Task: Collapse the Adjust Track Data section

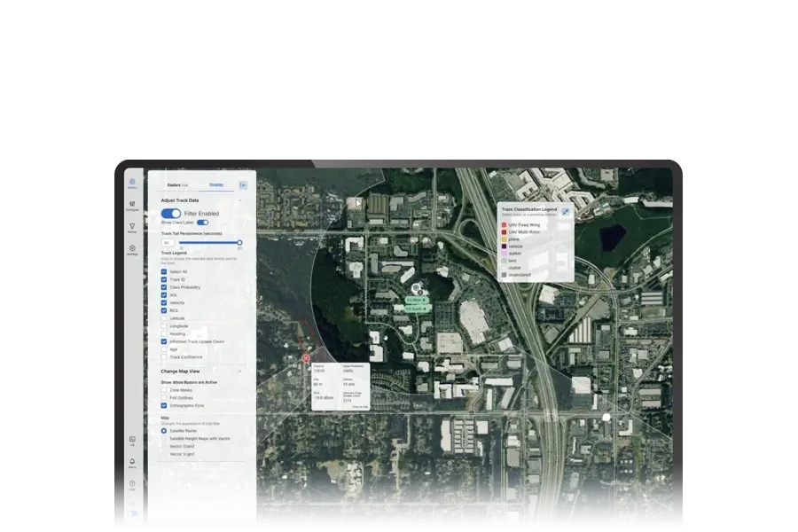Action: coord(239,200)
